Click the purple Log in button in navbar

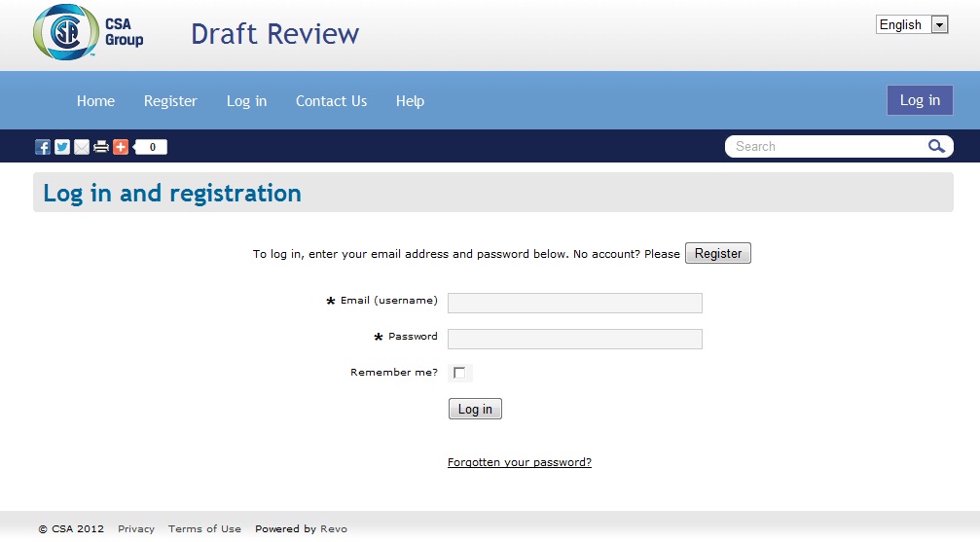click(x=920, y=100)
